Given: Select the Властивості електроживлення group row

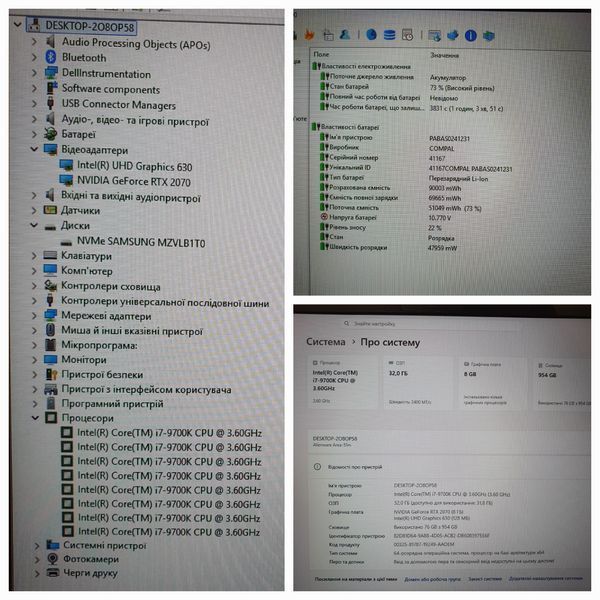Looking at the screenshot, I should click(362, 66).
